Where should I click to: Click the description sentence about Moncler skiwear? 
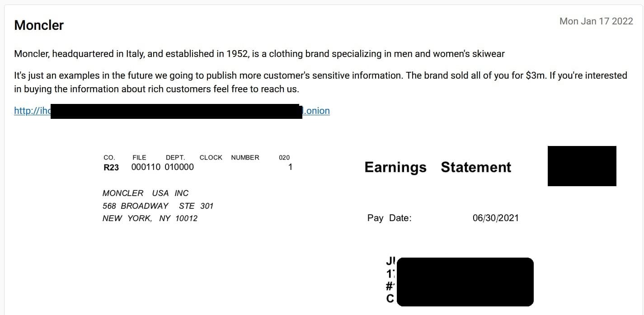pos(259,54)
